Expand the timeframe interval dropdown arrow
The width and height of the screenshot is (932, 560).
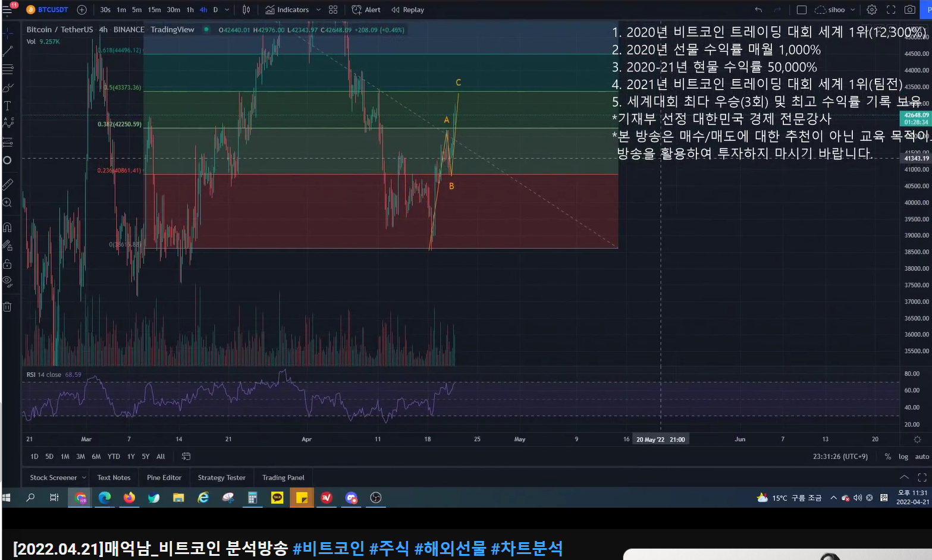point(227,10)
